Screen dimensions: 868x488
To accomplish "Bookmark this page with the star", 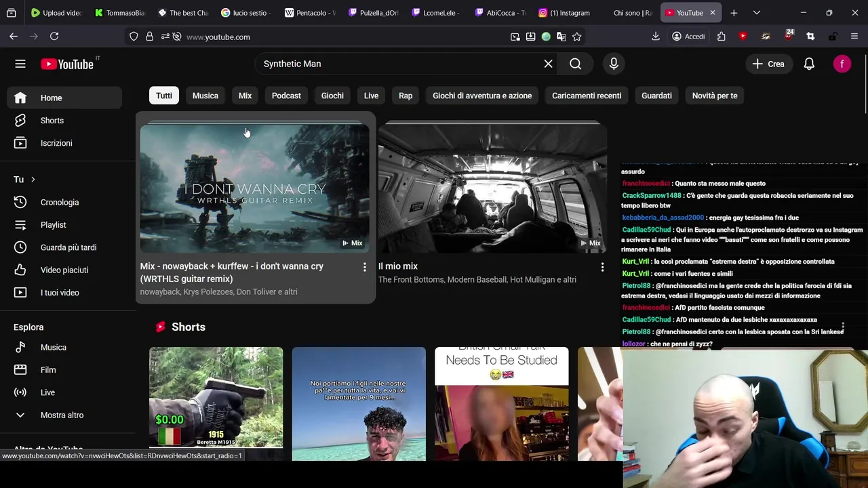I will click(576, 37).
